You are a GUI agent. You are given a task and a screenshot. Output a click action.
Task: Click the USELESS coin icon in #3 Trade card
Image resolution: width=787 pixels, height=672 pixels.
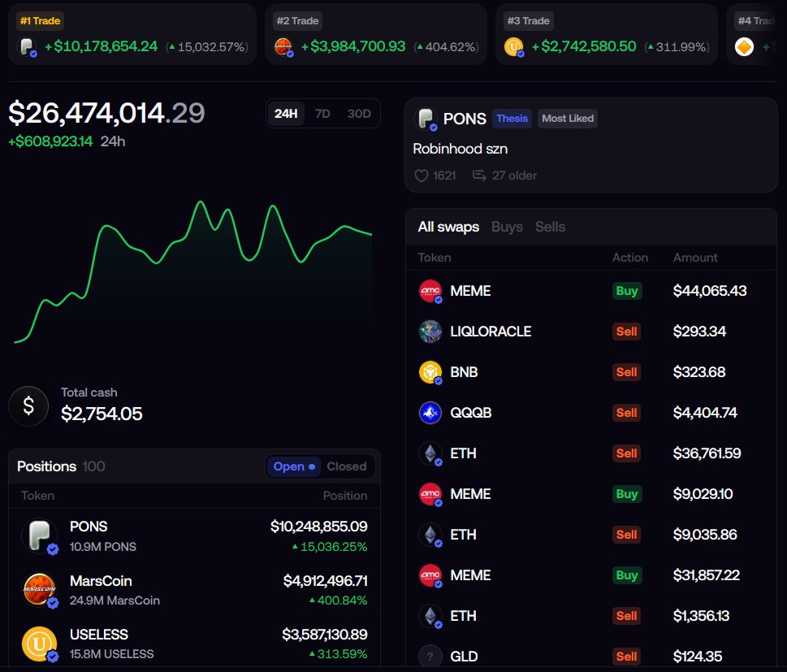513,47
